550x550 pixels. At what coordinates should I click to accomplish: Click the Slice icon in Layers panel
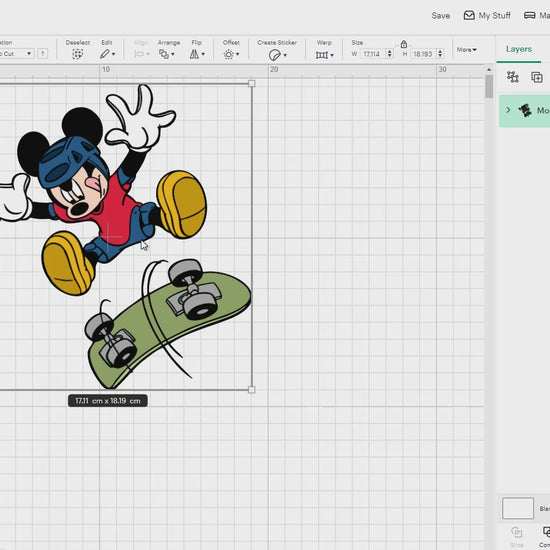516,533
